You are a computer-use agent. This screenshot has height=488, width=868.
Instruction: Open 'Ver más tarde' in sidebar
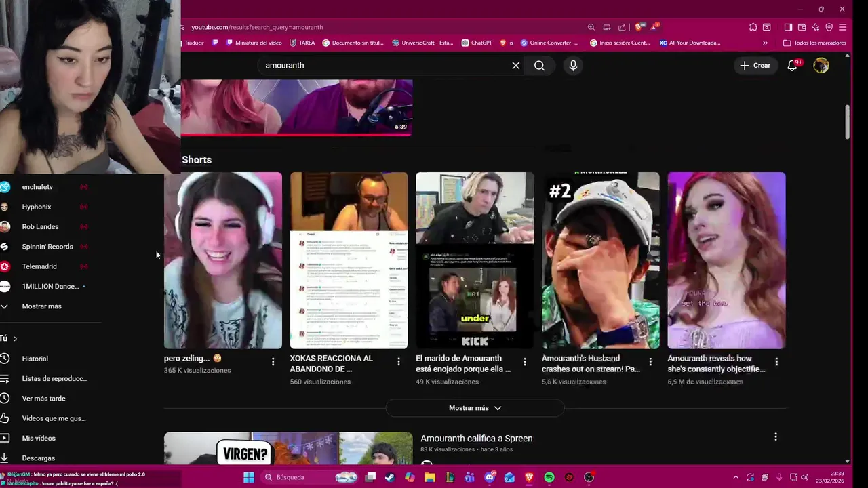pos(43,399)
